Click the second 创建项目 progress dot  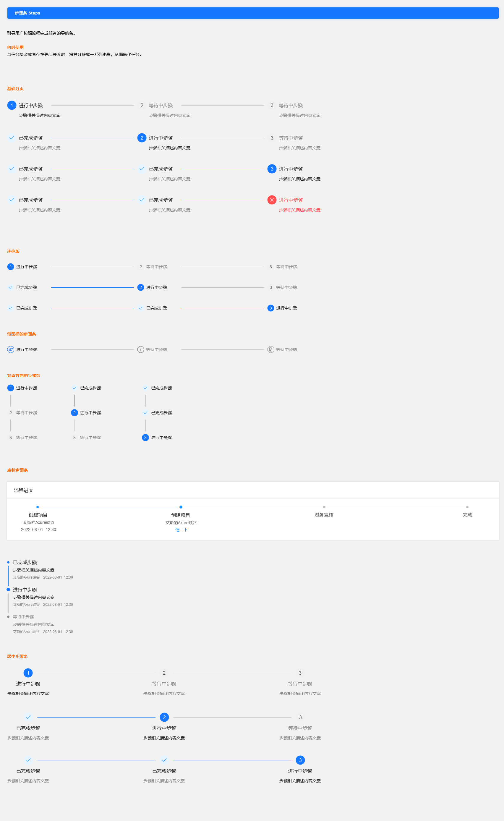tap(181, 507)
